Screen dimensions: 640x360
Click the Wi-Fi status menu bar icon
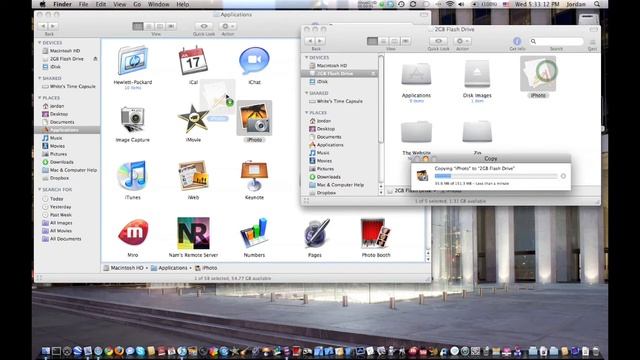click(x=450, y=4)
